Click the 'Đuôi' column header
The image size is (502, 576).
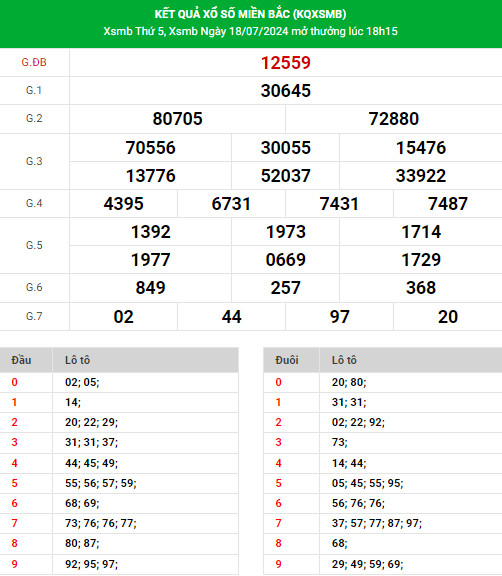(x=287, y=360)
